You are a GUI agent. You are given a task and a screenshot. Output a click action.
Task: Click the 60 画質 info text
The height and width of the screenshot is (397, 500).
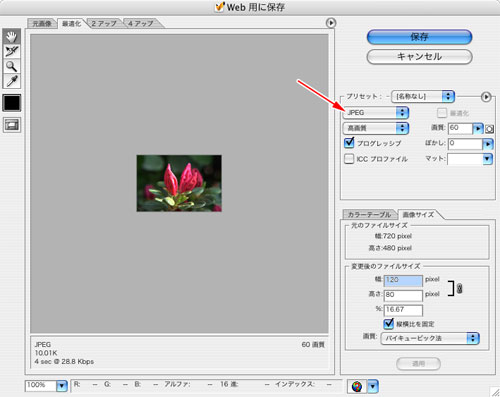(313, 345)
